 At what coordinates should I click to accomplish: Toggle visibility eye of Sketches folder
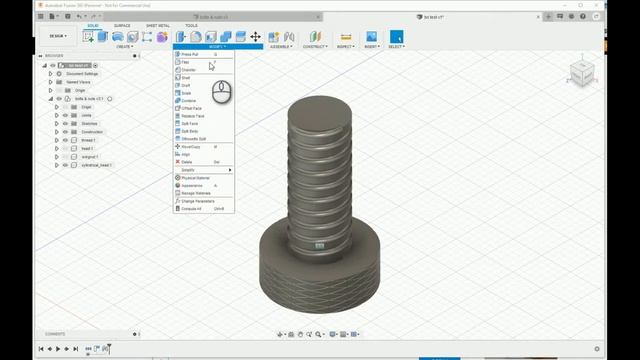tap(65, 124)
